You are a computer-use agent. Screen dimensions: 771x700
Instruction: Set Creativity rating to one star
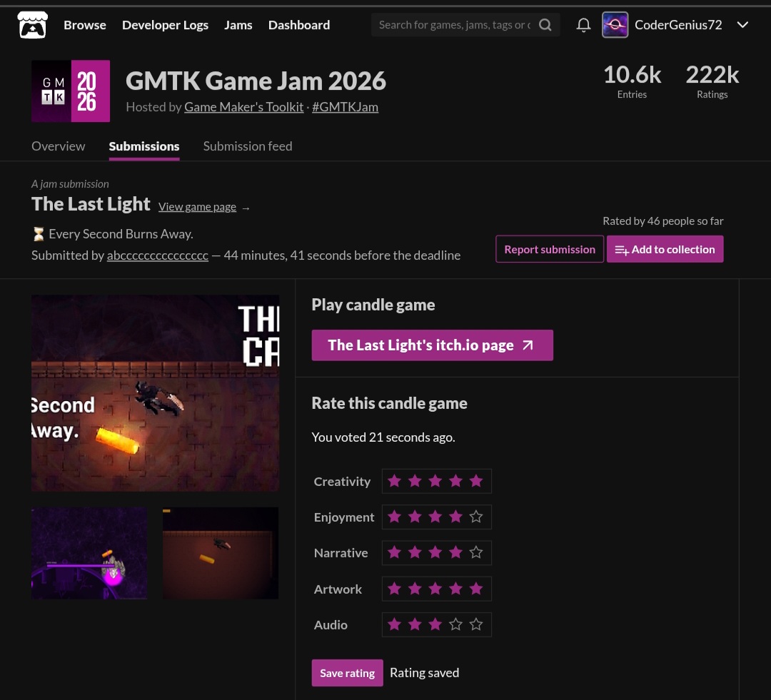(394, 481)
